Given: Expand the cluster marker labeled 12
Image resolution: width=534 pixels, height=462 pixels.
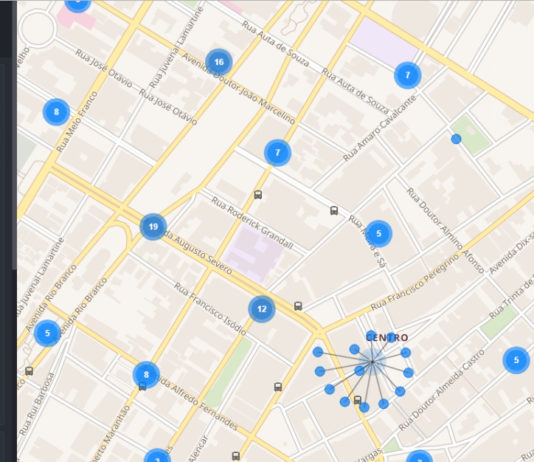Looking at the screenshot, I should point(262,309).
